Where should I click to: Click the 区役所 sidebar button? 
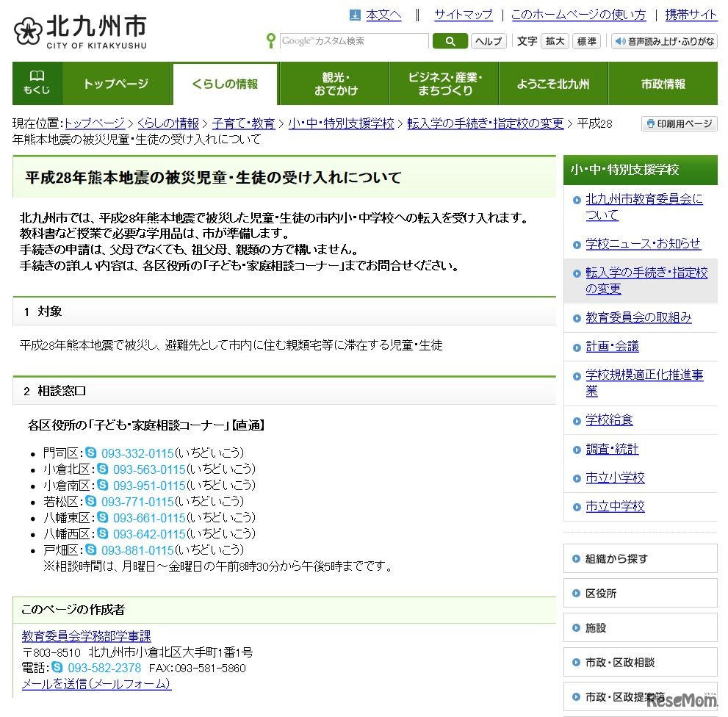pos(641,593)
